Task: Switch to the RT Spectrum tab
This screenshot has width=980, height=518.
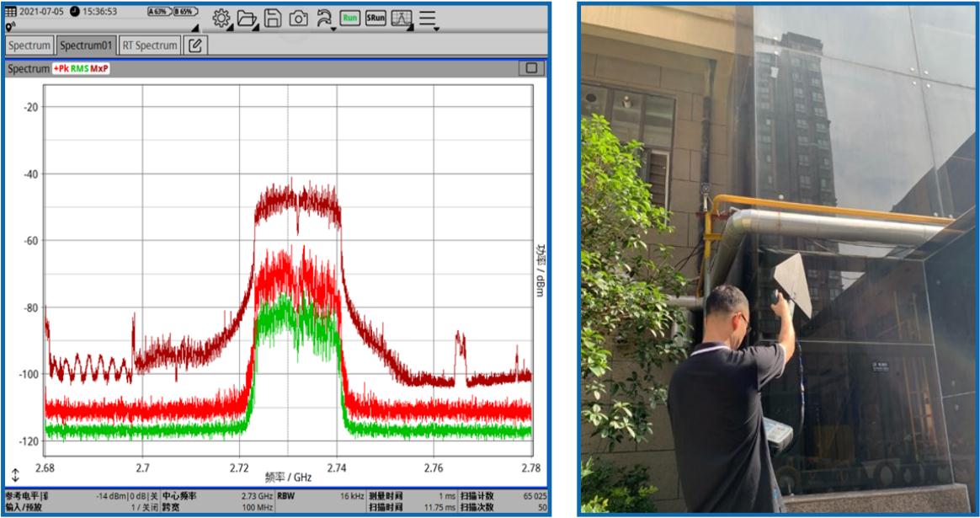Action: pyautogui.click(x=150, y=45)
